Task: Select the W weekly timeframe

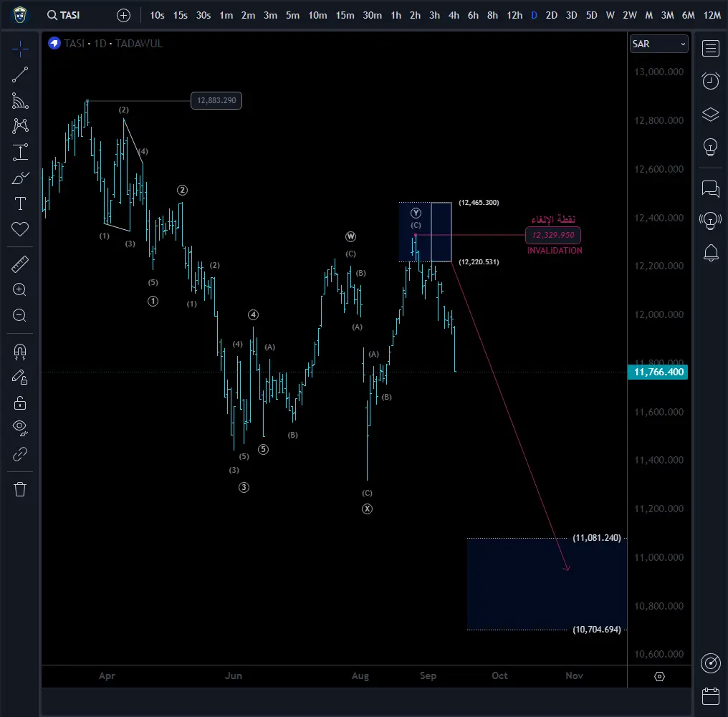Action: tap(610, 15)
